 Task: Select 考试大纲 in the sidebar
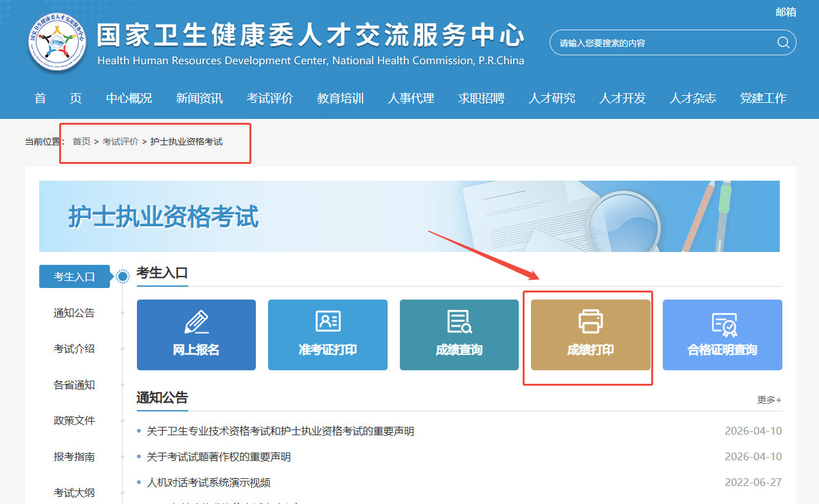[74, 492]
